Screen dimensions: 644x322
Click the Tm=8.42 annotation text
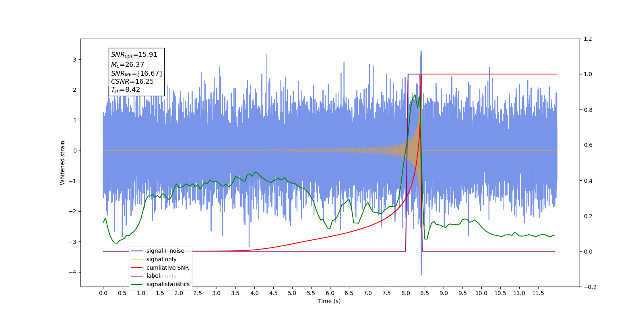pos(125,90)
